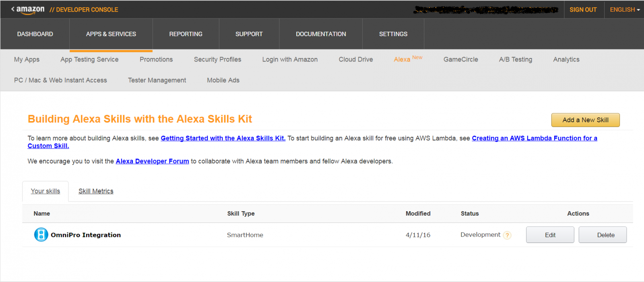Image resolution: width=644 pixels, height=282 pixels.
Task: Click the Sign Out link
Action: pos(583,10)
